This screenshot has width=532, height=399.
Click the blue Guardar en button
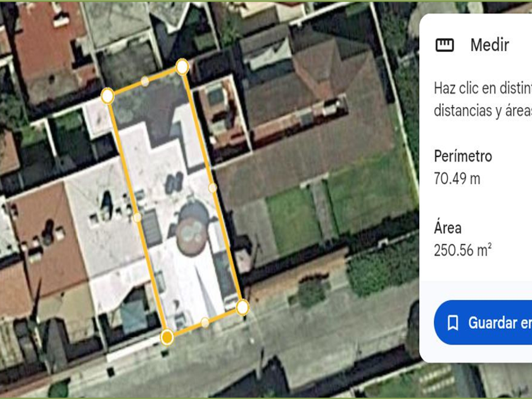pyautogui.click(x=483, y=322)
